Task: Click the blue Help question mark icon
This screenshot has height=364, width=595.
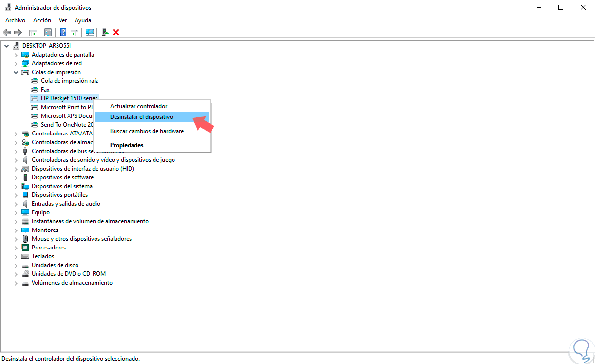Action: point(63,32)
